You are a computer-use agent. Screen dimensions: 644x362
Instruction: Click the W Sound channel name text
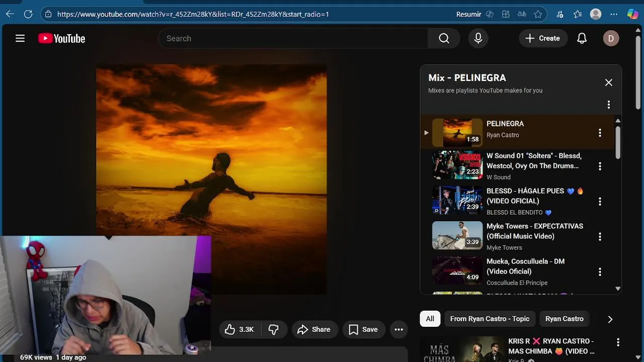click(x=499, y=177)
